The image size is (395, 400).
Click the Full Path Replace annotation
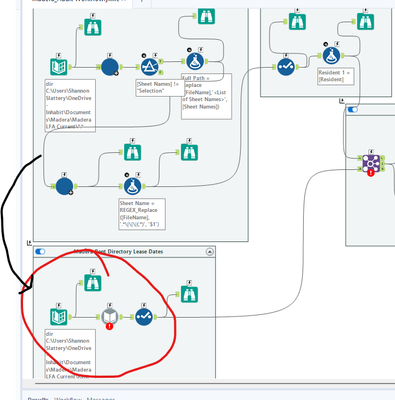tap(206, 96)
